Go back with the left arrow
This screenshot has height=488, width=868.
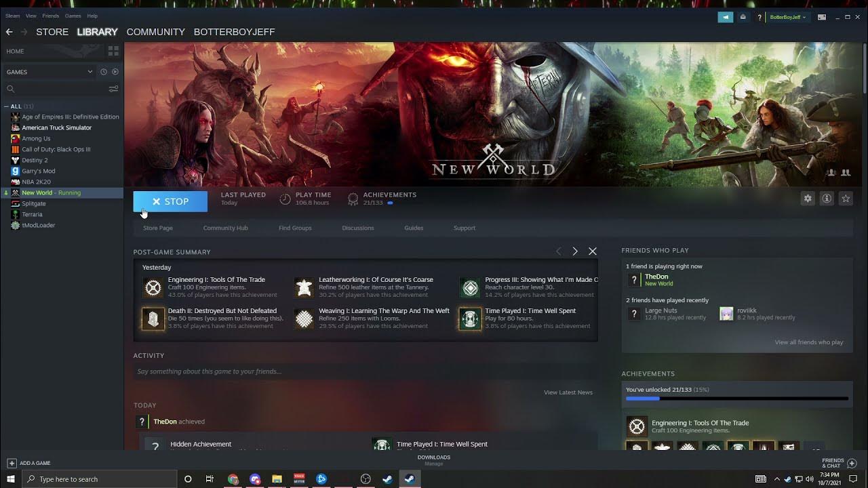(x=9, y=32)
